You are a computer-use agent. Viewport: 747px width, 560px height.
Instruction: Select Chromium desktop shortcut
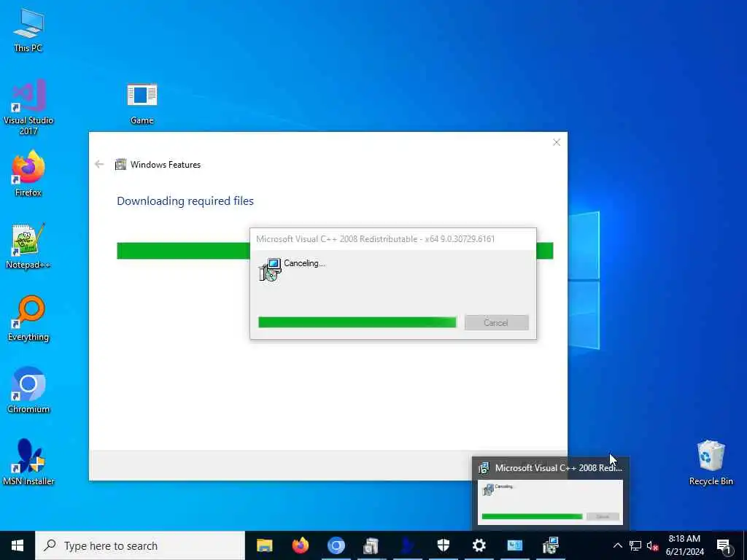28,391
